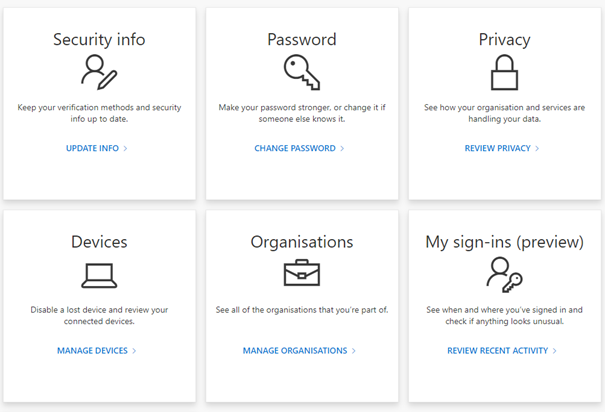The height and width of the screenshot is (412, 605).
Task: Select the Devices card title
Action: 99,242
